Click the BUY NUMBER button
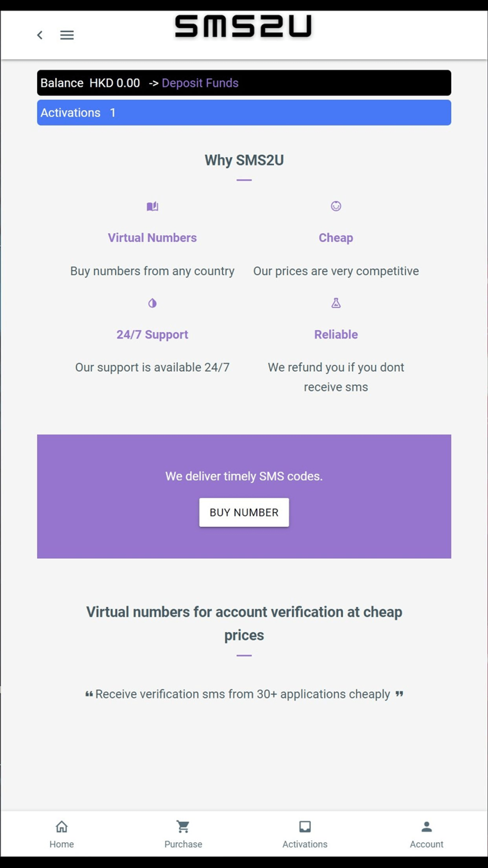The image size is (488, 868). [243, 512]
